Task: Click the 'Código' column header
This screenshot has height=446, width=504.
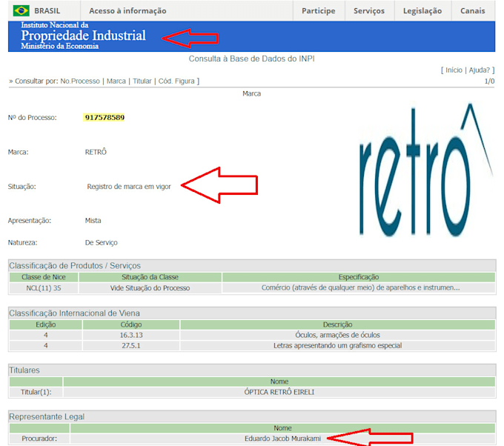Action: (131, 324)
